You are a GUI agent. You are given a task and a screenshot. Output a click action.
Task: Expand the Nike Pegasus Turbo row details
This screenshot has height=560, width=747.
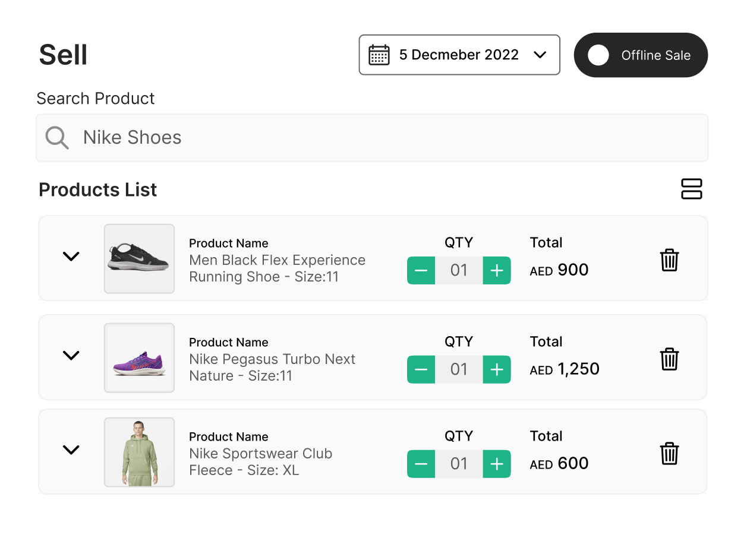pos(71,356)
